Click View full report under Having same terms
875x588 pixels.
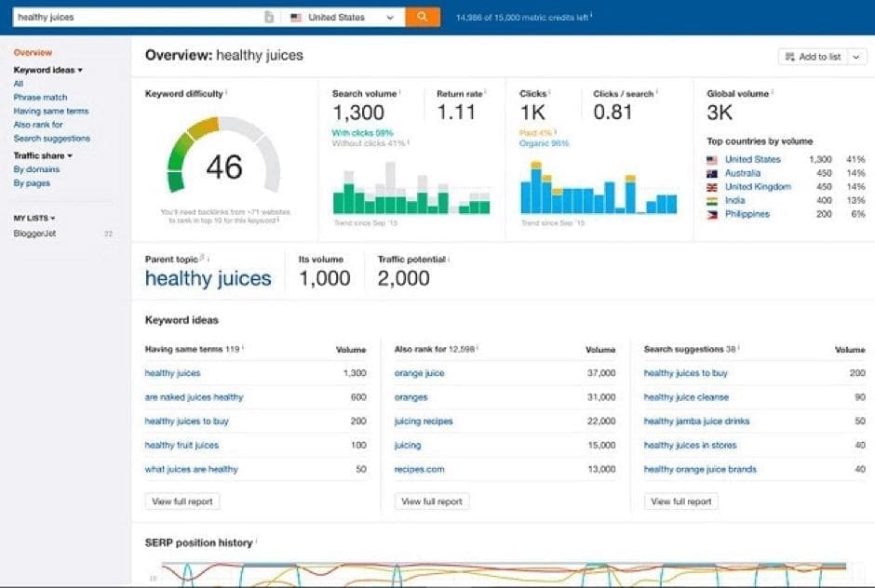pyautogui.click(x=182, y=501)
